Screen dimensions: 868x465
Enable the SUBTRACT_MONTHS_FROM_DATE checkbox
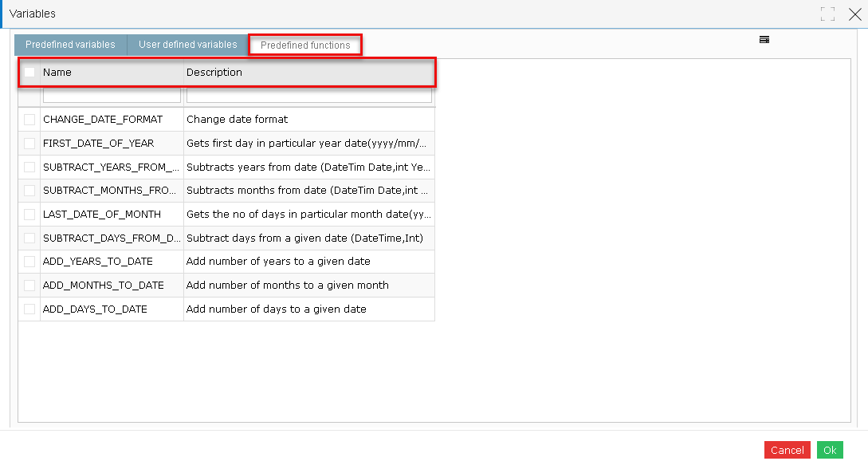(x=29, y=190)
